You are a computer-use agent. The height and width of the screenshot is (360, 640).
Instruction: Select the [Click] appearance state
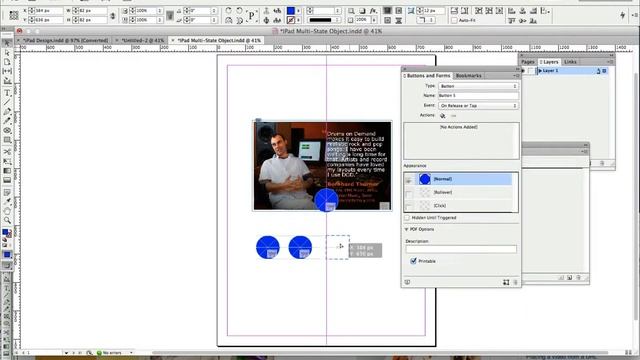pyautogui.click(x=440, y=206)
